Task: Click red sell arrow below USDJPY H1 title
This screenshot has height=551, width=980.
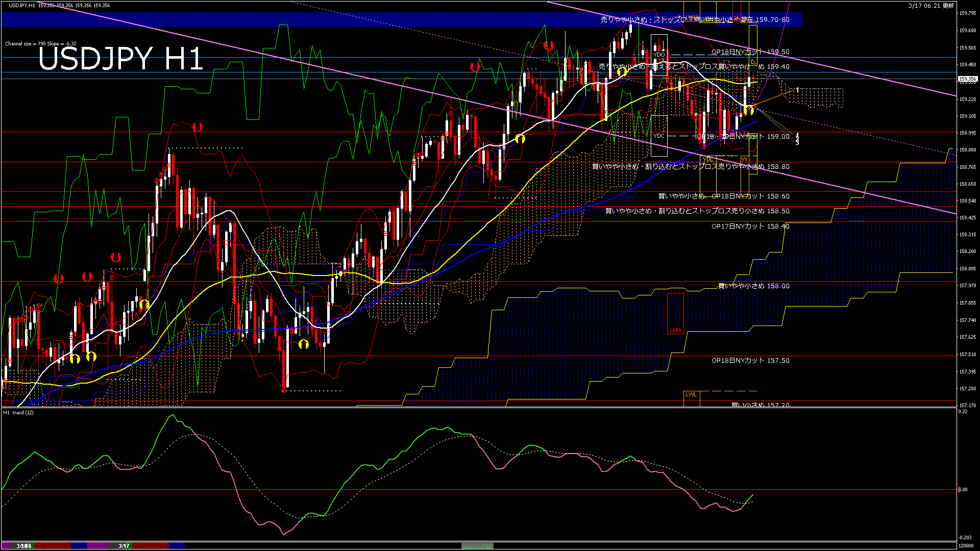Action: (x=198, y=127)
